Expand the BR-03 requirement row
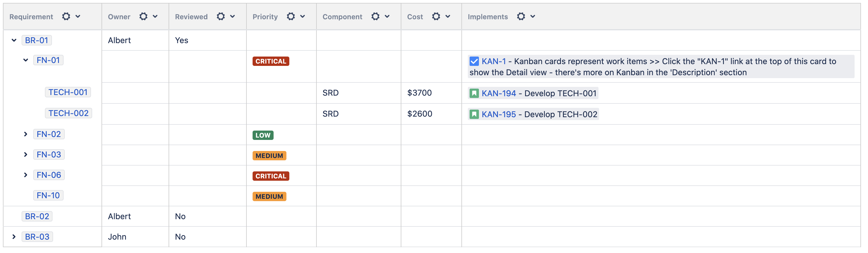The width and height of the screenshot is (868, 253). [x=14, y=237]
